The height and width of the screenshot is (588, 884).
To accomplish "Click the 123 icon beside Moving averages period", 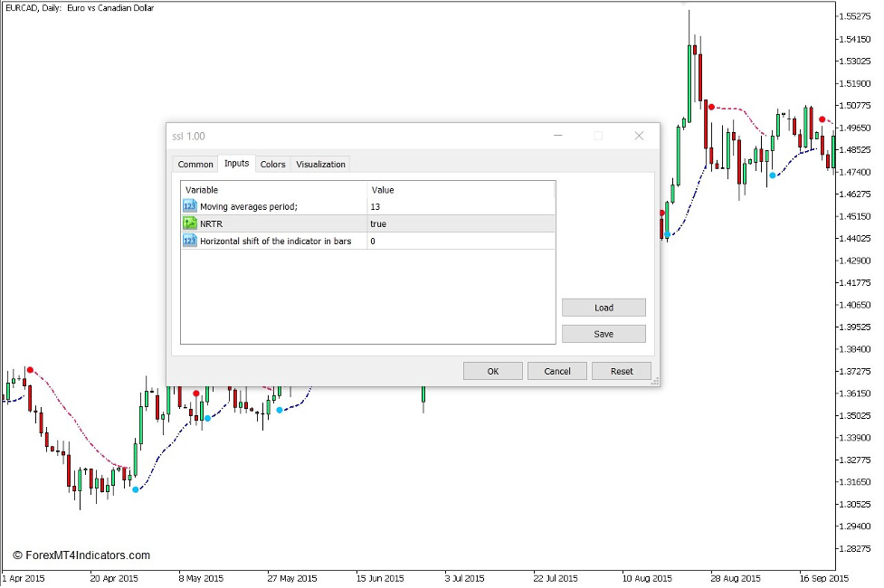I will click(189, 206).
